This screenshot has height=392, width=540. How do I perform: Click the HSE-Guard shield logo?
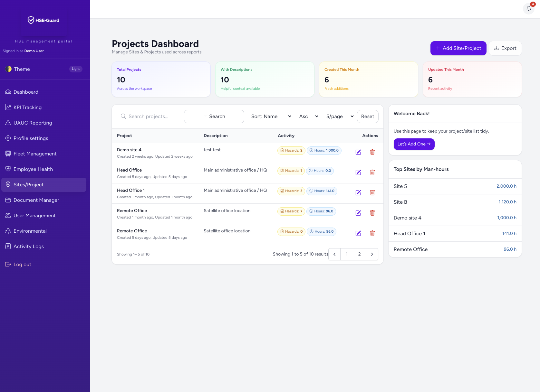pyautogui.click(x=31, y=20)
